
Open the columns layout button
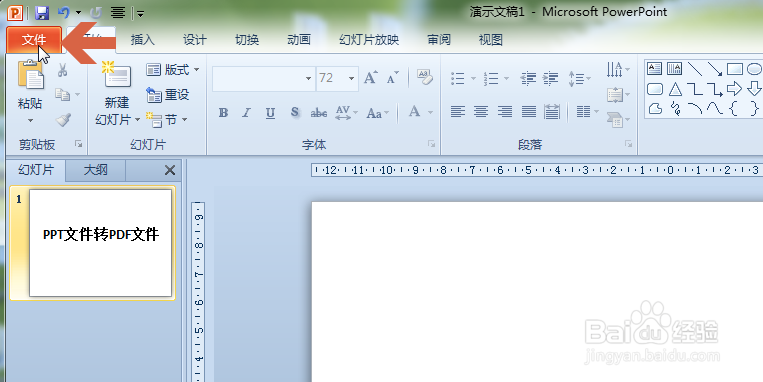(x=587, y=112)
